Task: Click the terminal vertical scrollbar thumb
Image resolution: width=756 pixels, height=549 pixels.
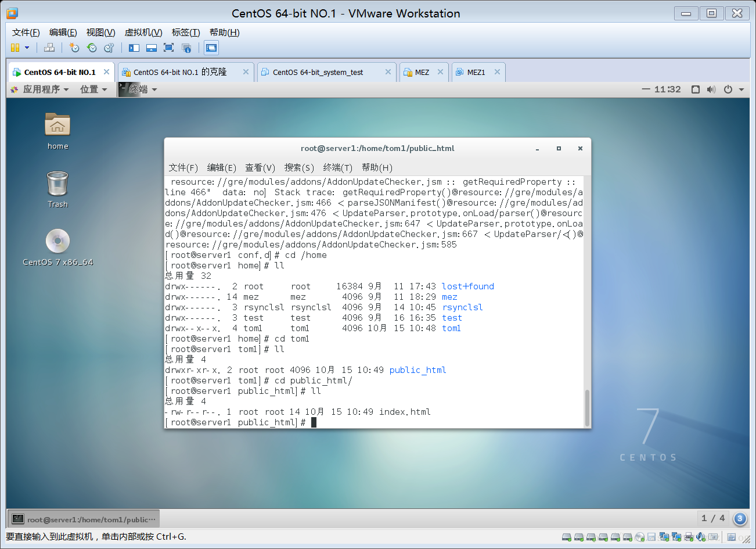Action: (x=587, y=407)
